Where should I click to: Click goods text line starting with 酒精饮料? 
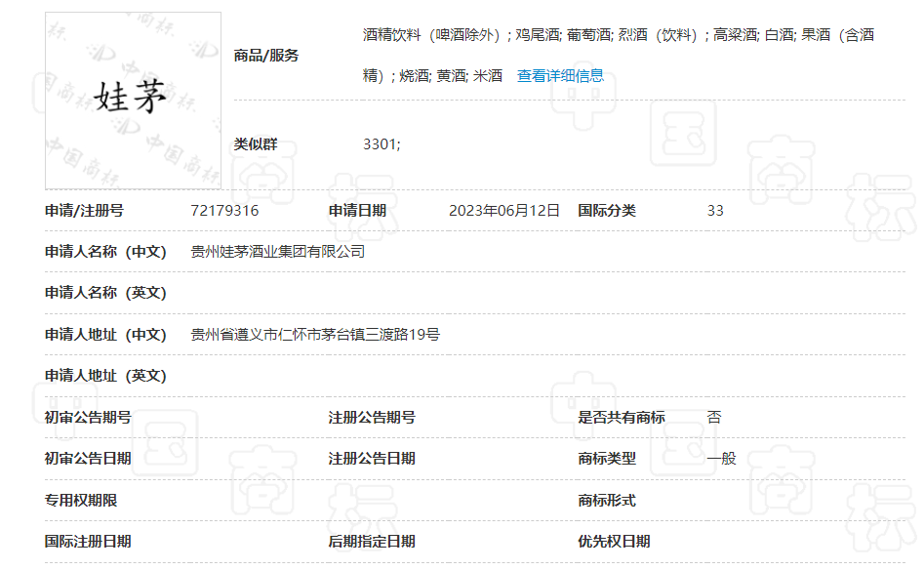click(619, 35)
